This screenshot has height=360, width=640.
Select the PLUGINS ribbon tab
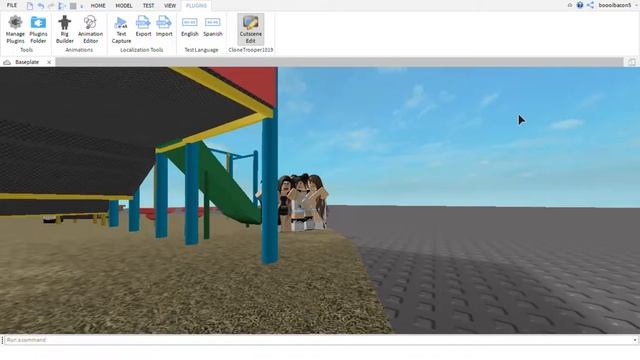pyautogui.click(x=196, y=6)
